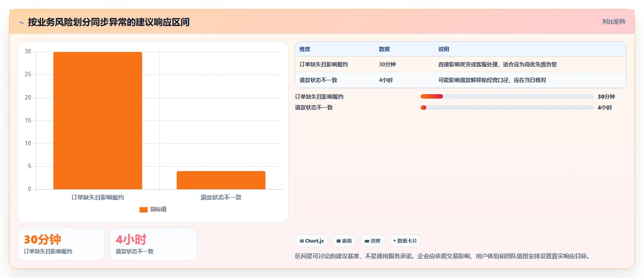Click the 数据 column header
Screen dimensions: 644x278
[x=384, y=49]
